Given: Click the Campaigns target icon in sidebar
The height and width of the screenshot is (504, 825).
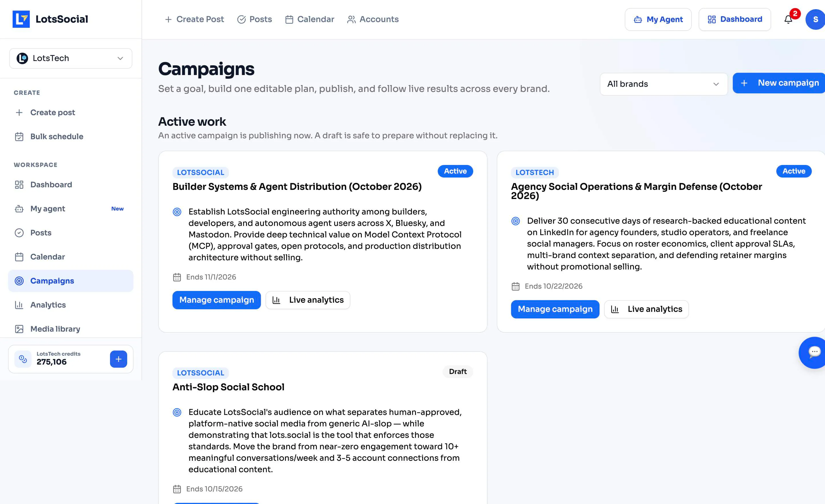Looking at the screenshot, I should [x=19, y=281].
